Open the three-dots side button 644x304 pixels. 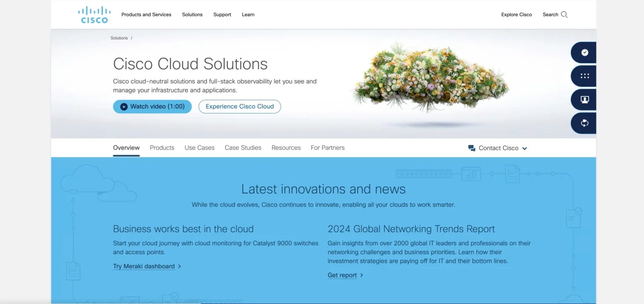pos(584,76)
